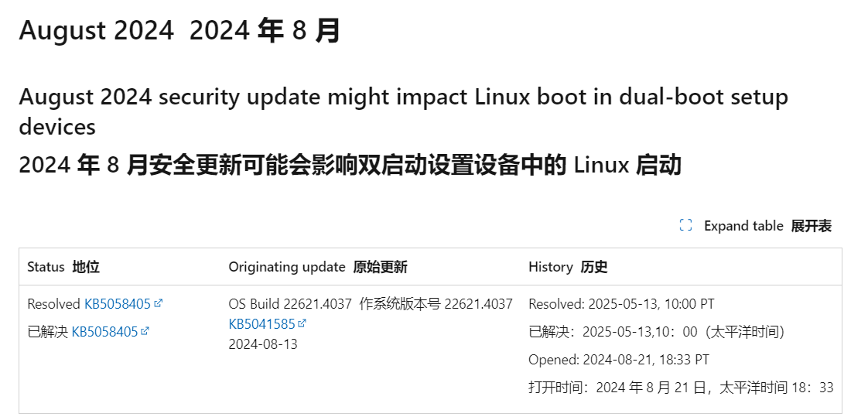Click the 打开时间 history line

(681, 387)
